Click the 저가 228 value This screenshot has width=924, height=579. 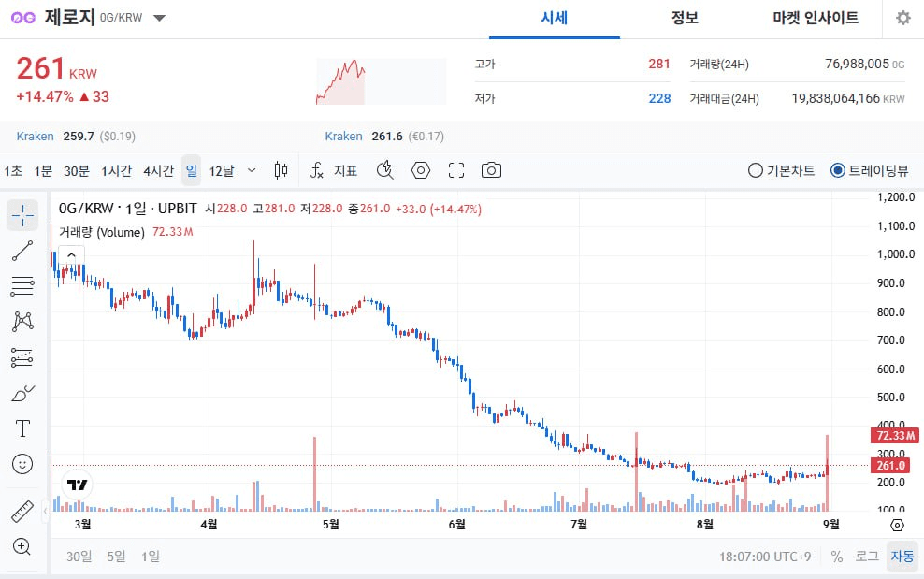[659, 98]
